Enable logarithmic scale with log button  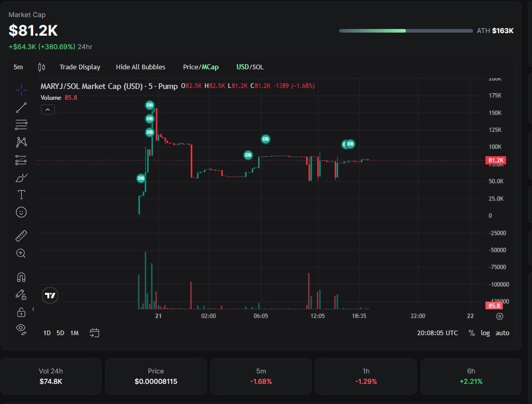click(485, 333)
